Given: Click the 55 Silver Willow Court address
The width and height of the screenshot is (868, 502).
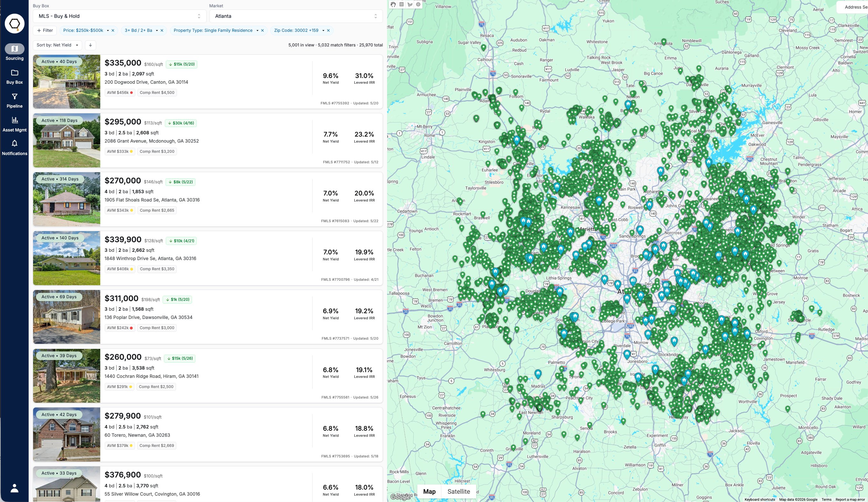Looking at the screenshot, I should click(152, 494).
